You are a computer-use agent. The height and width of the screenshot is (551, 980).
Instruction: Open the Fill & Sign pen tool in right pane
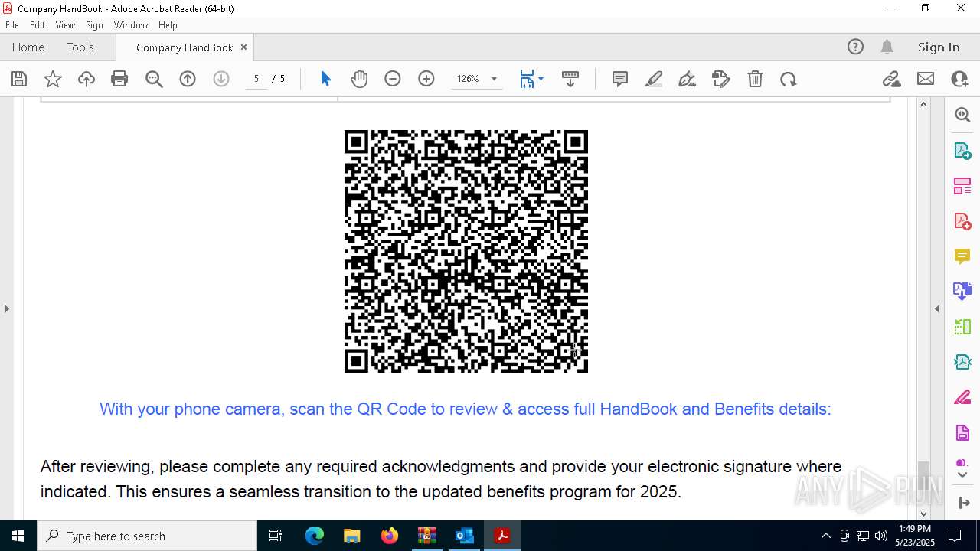point(962,397)
